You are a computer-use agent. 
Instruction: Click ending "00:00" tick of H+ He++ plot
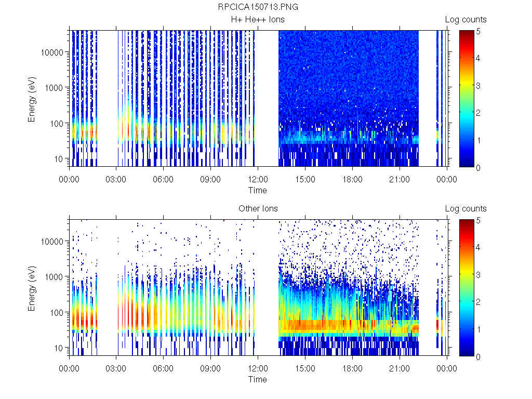tap(447, 179)
